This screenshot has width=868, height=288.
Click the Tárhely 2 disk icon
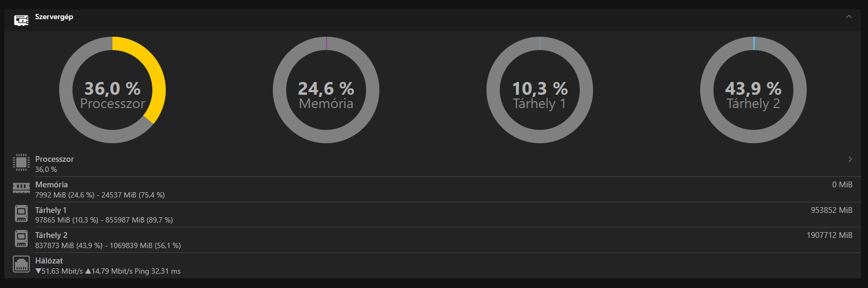21,238
